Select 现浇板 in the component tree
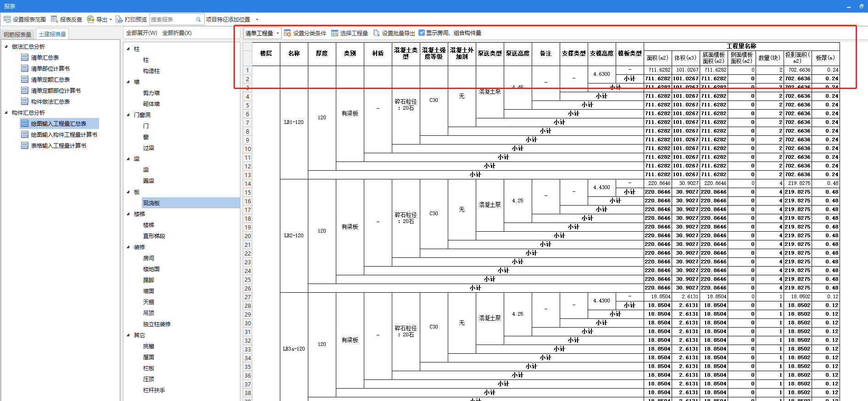This screenshot has height=401, width=868. point(151,203)
